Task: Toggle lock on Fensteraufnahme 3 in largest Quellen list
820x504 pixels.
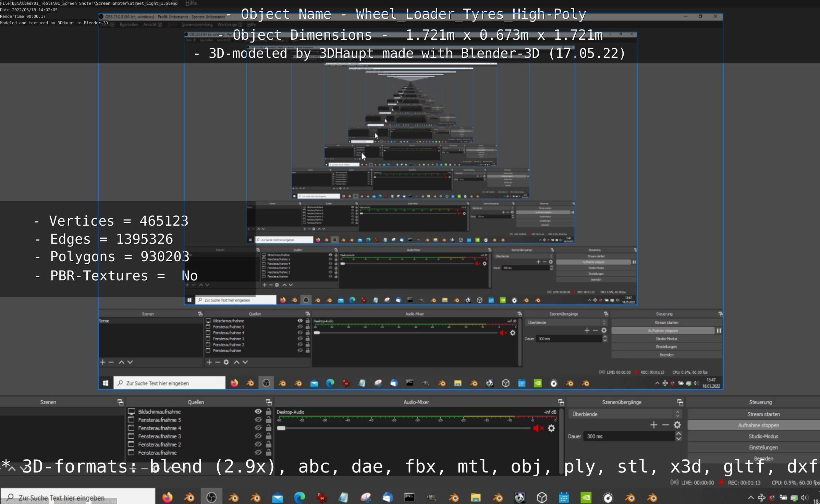Action: coord(269,436)
